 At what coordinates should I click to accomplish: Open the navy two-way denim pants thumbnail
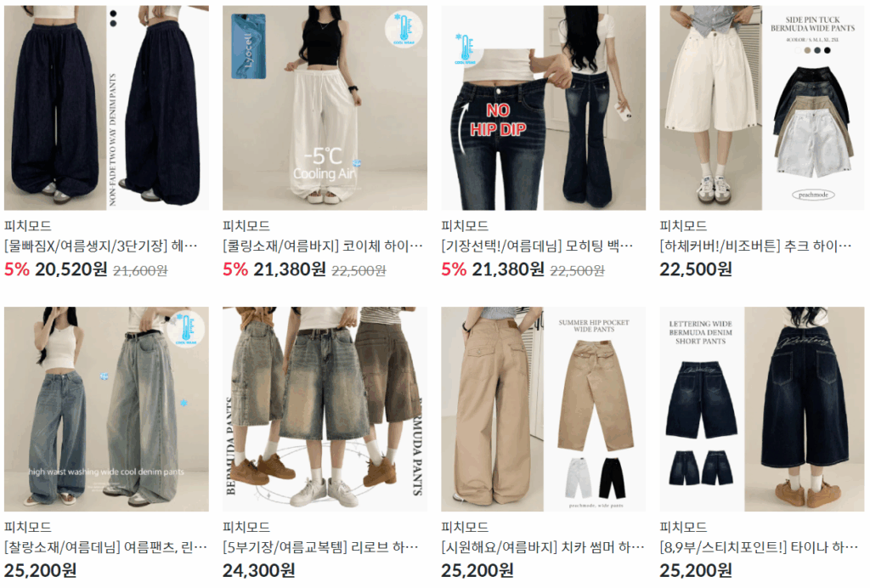tap(106, 108)
